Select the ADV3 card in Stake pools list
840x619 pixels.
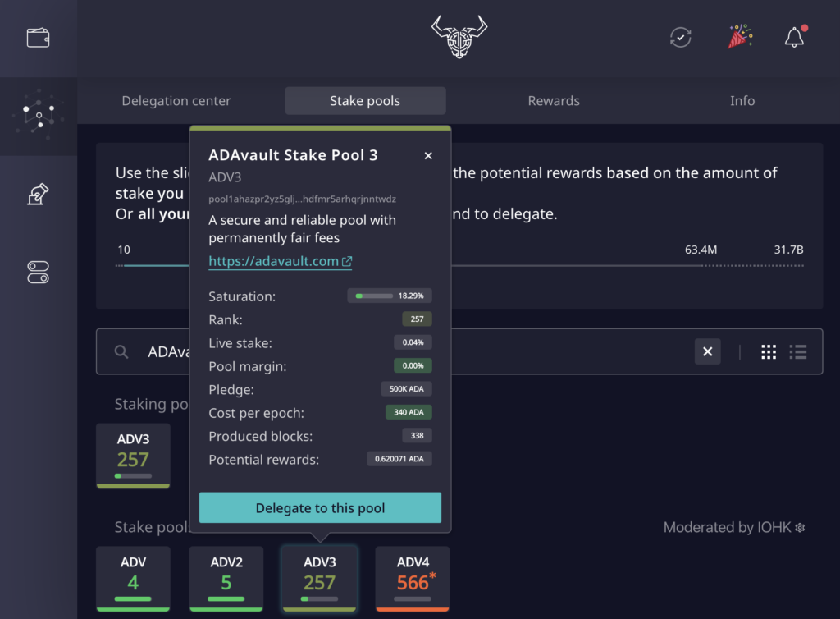[x=319, y=579]
